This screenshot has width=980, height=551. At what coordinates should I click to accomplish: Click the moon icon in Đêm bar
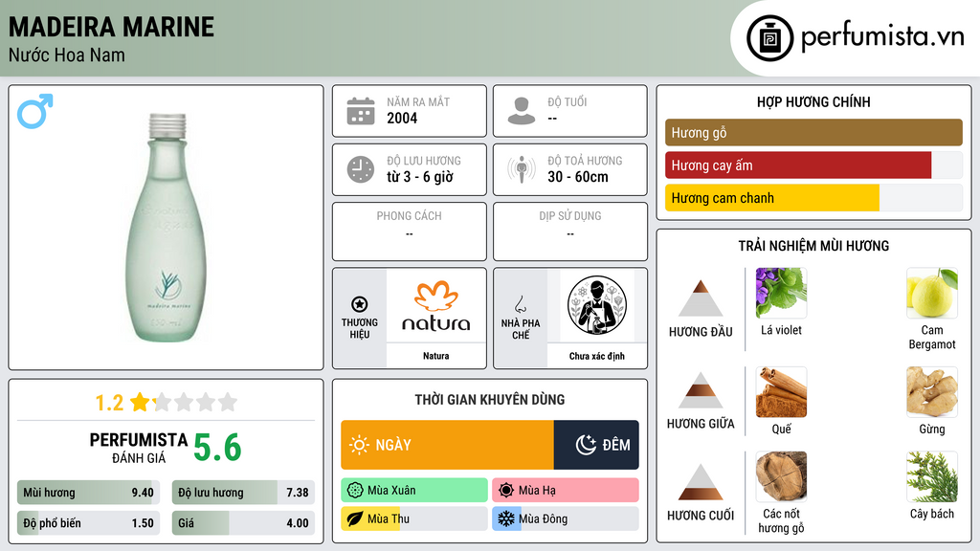coord(586,445)
